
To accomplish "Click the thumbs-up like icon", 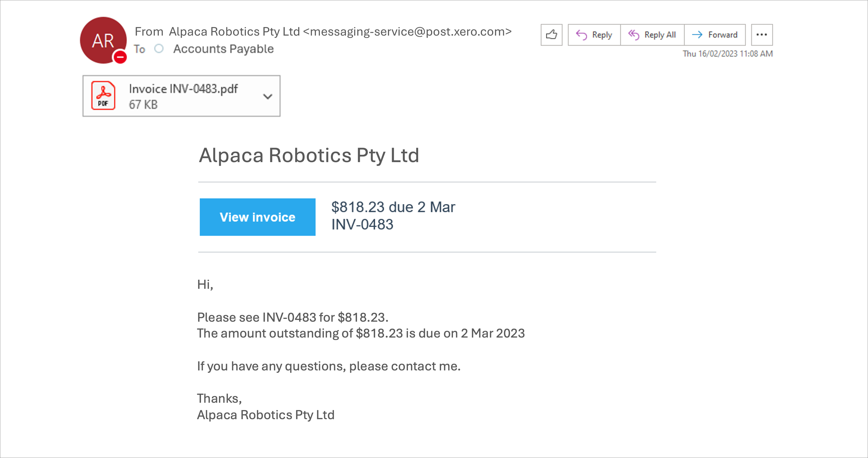I will point(551,35).
